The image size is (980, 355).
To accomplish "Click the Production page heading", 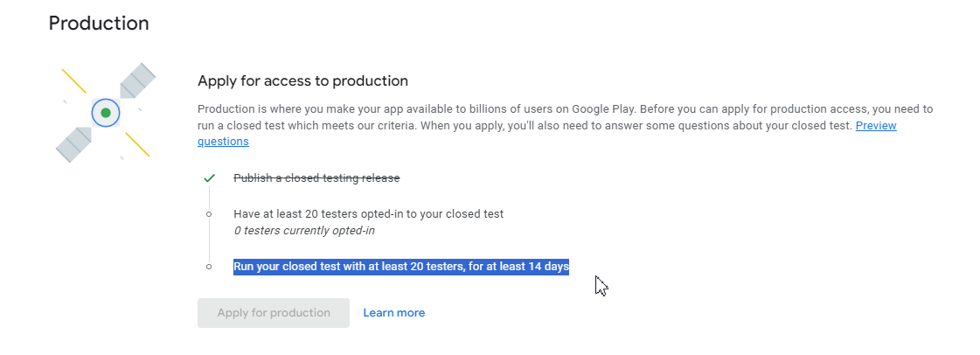I will 99,24.
